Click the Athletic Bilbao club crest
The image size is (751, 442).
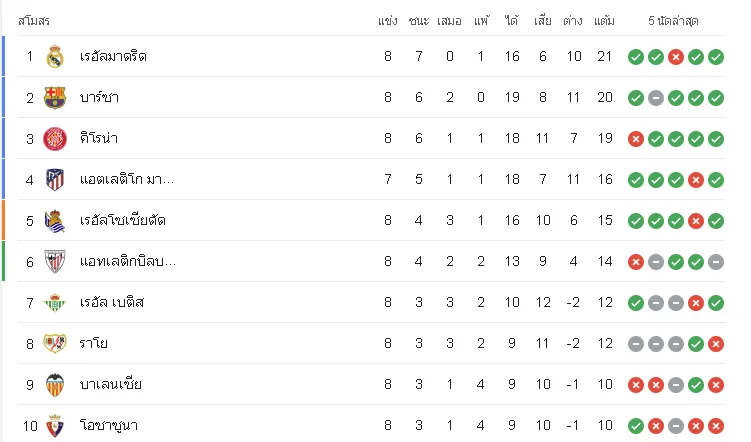pos(55,261)
